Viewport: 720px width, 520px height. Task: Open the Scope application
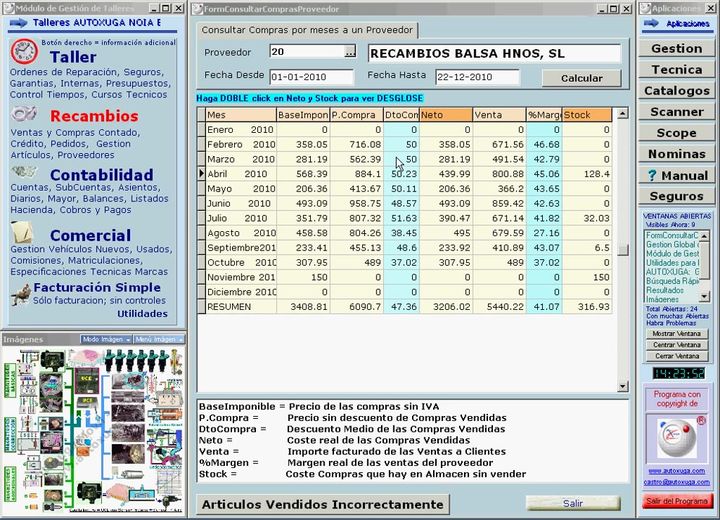pos(676,133)
